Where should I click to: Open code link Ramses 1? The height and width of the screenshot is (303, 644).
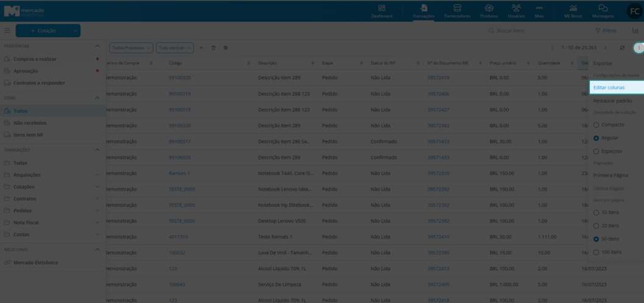pos(179,173)
